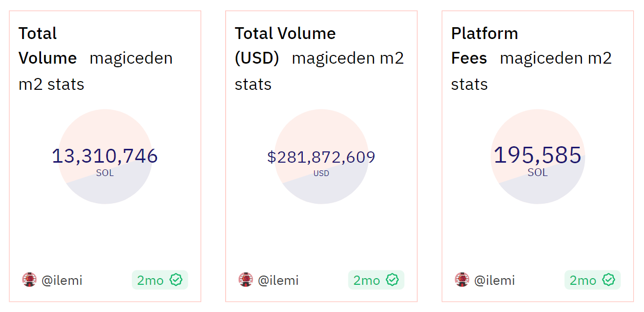Open @ilemi profile link on Total Volume card
This screenshot has width=644, height=312.
(62, 280)
